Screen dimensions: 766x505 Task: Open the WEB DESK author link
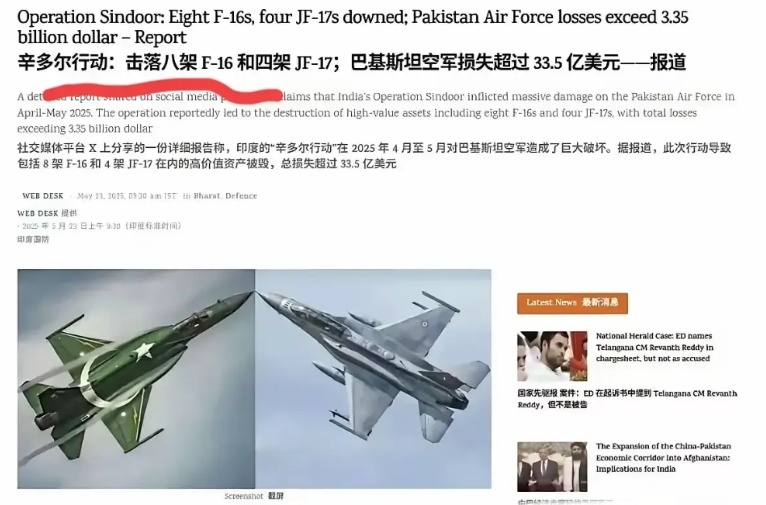click(43, 196)
